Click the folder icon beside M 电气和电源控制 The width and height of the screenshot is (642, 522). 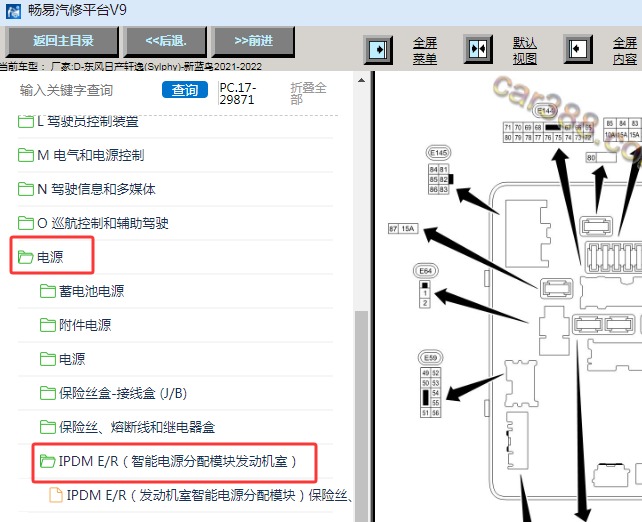coord(26,155)
